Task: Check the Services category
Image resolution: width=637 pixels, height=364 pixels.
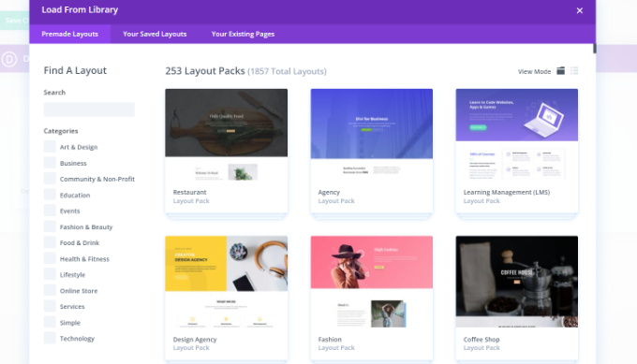Action: [50, 306]
